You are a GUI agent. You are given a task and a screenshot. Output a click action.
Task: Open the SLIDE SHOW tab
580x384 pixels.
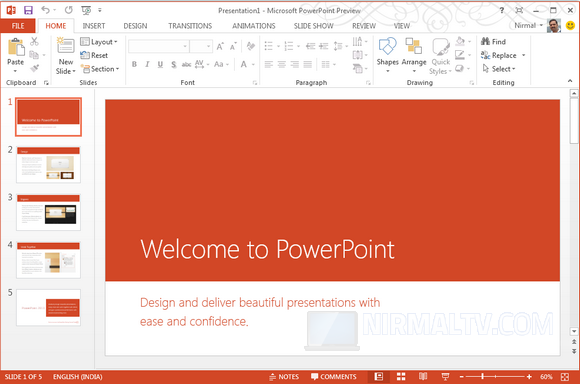click(x=313, y=26)
